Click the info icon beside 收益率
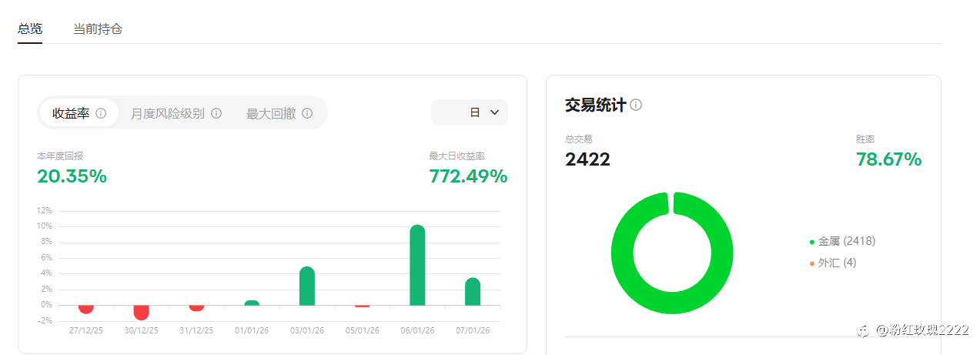The width and height of the screenshot is (980, 355). click(101, 113)
